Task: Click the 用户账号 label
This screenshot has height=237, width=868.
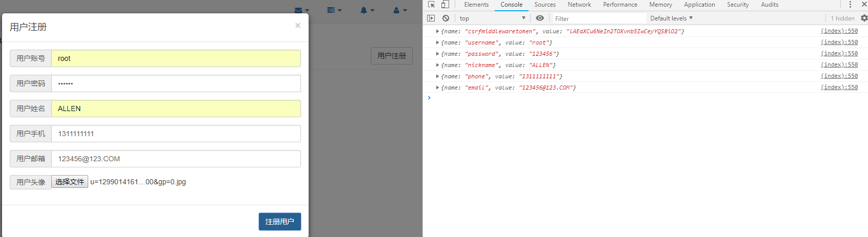Action: click(x=31, y=58)
